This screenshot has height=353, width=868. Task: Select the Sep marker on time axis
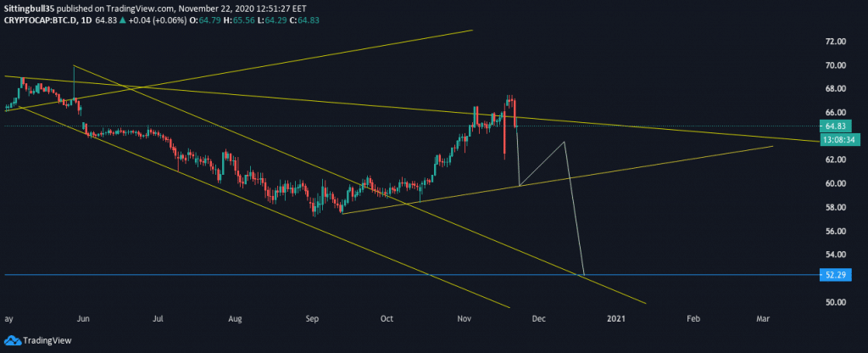point(313,319)
